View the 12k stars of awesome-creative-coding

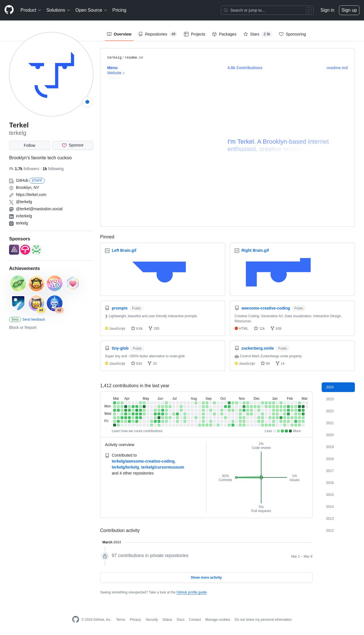pyautogui.click(x=259, y=328)
